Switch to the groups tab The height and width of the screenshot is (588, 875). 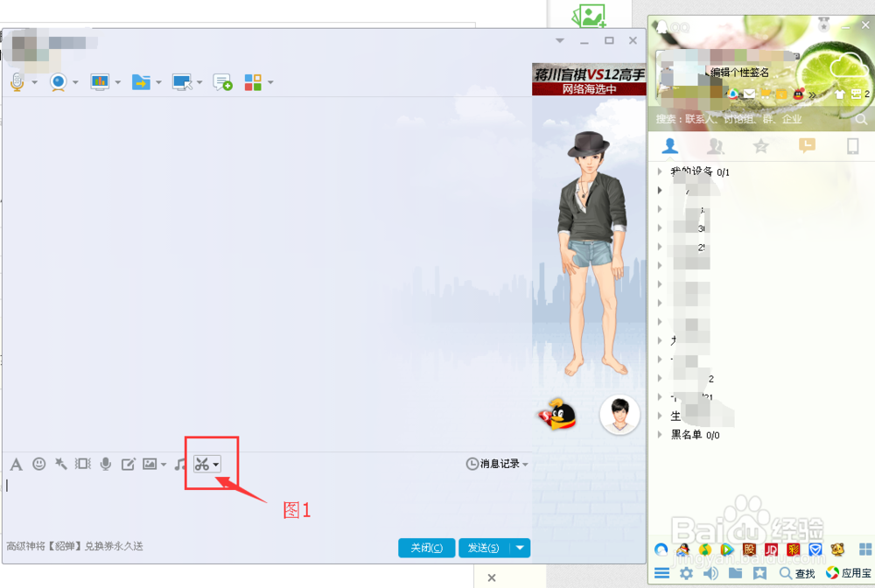point(716,146)
